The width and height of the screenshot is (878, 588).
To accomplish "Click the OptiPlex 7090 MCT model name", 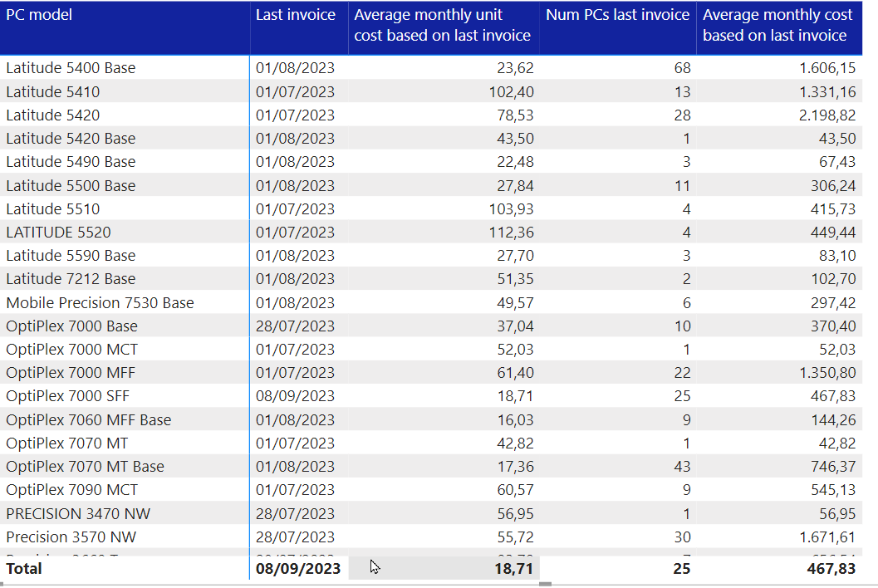I will tap(72, 490).
